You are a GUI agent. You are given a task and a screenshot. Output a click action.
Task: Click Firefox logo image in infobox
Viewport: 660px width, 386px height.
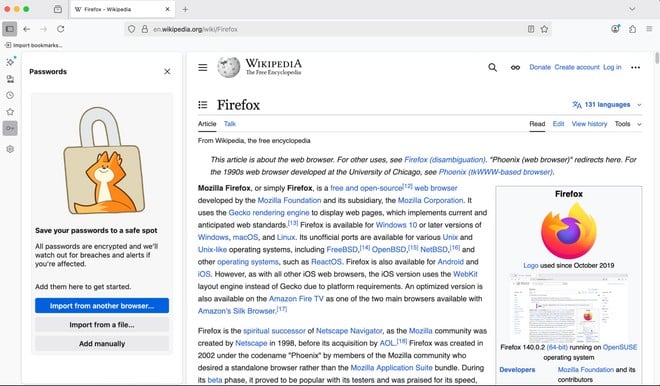click(x=569, y=230)
